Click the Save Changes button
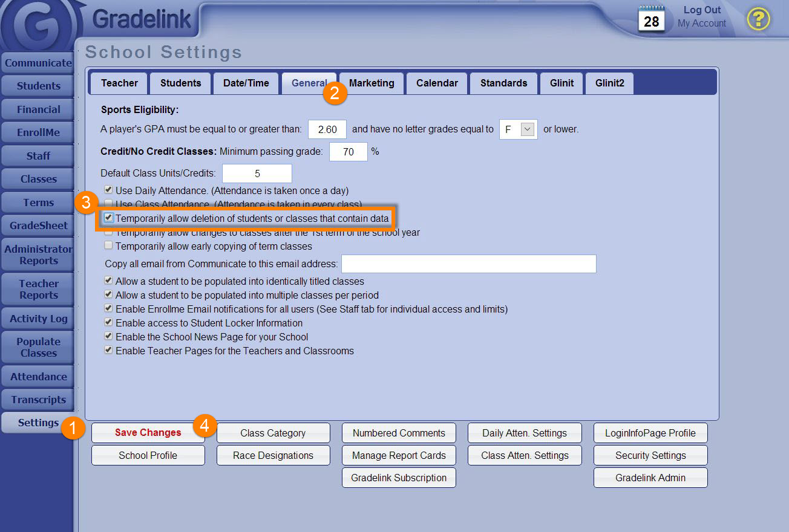The width and height of the screenshot is (789, 532). [148, 433]
